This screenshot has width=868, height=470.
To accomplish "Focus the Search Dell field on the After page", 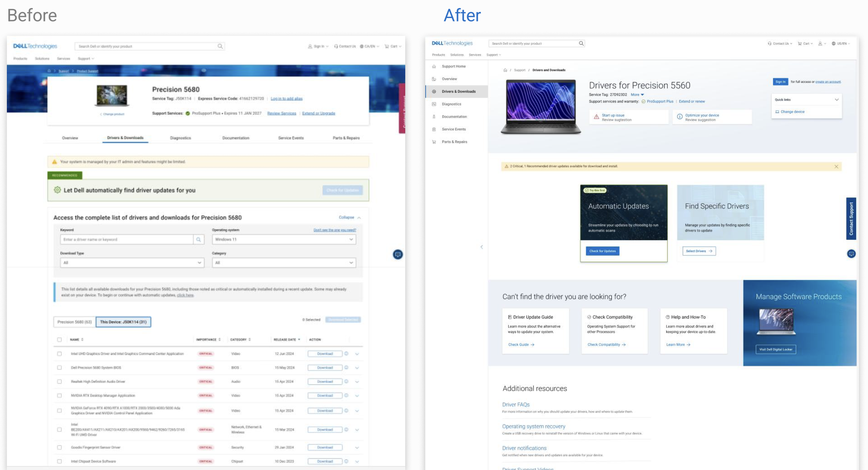I will (x=533, y=43).
